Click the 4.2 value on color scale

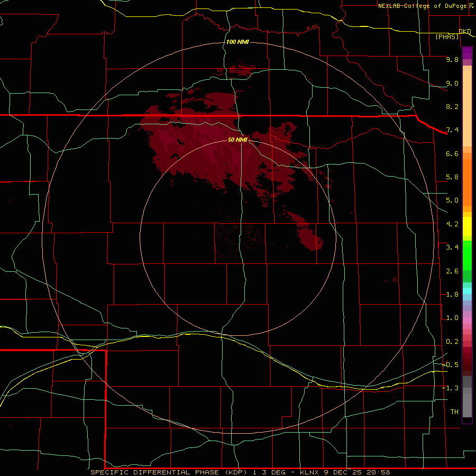click(x=452, y=224)
